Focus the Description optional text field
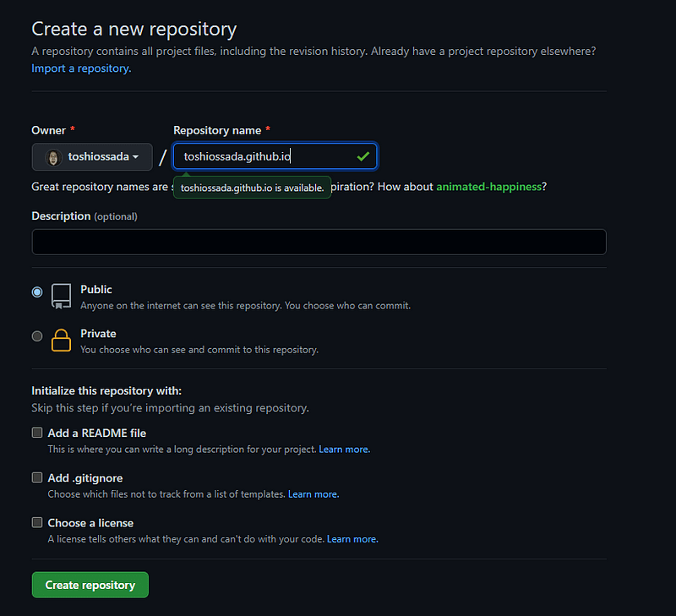676x616 pixels. click(319, 242)
